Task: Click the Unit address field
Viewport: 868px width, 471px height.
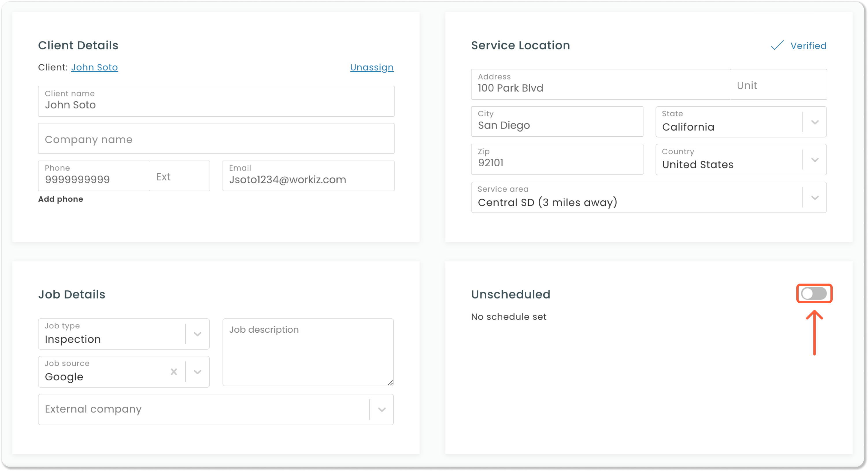Action: click(778, 85)
